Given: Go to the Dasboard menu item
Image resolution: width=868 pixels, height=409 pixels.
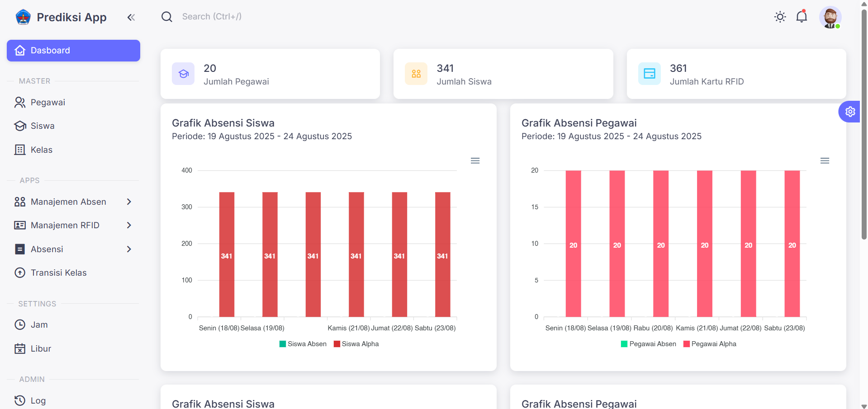Looking at the screenshot, I should (73, 51).
